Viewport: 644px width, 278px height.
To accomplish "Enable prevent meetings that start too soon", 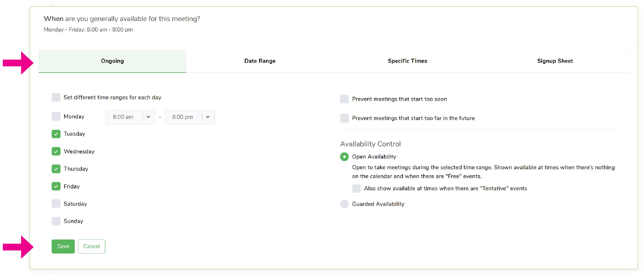I will point(344,99).
